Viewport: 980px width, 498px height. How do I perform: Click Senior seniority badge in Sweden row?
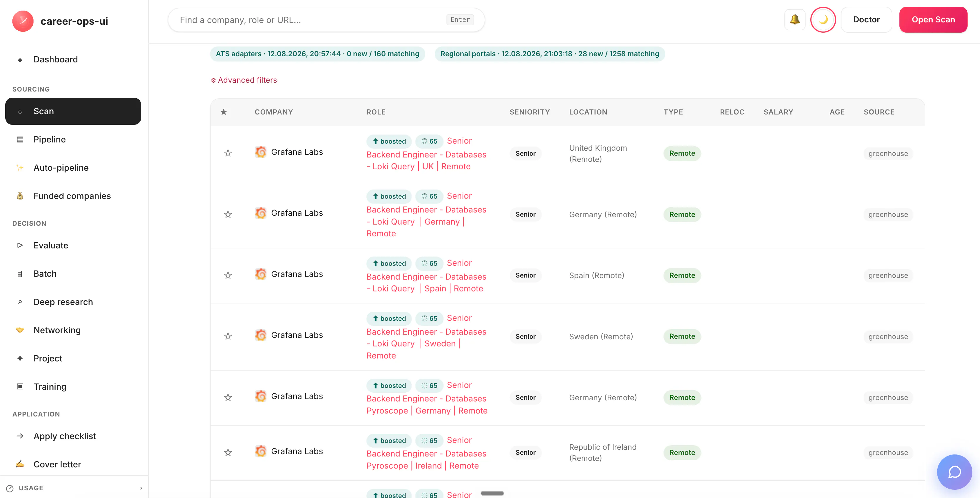click(x=525, y=336)
